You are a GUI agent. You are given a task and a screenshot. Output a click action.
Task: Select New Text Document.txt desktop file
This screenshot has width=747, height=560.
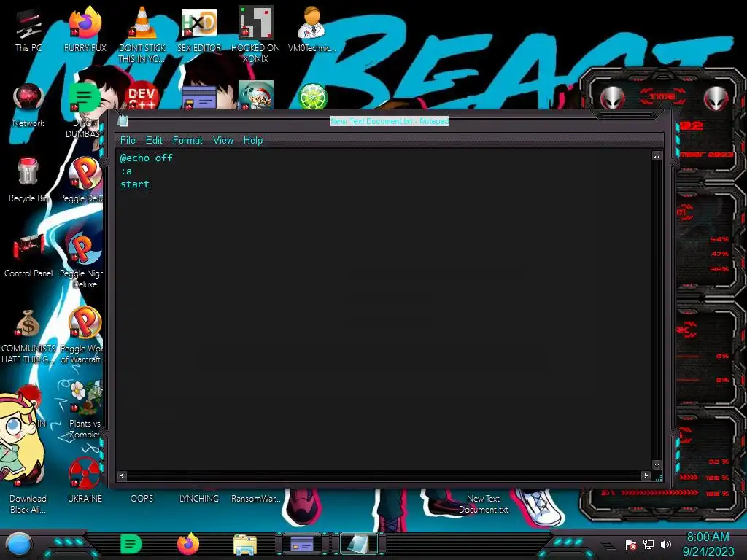484,504
